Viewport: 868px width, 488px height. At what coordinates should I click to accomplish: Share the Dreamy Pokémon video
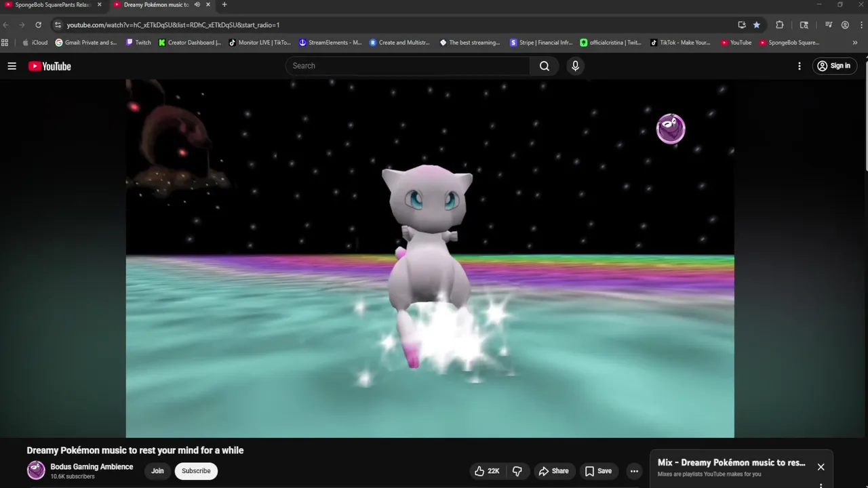[x=553, y=471]
